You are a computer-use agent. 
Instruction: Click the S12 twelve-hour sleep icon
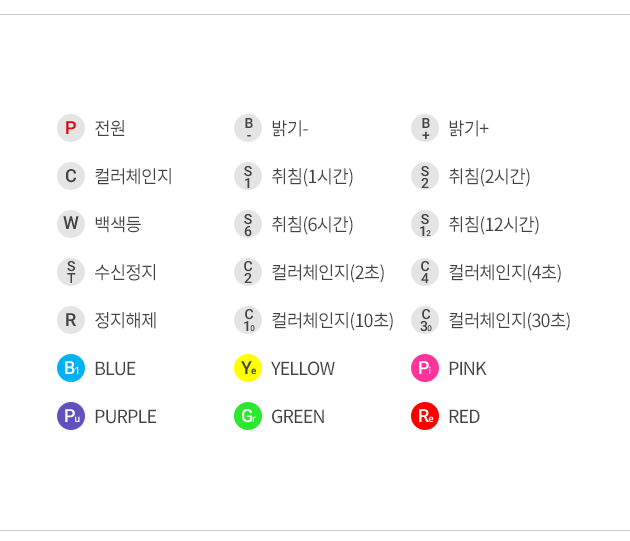pyautogui.click(x=425, y=224)
